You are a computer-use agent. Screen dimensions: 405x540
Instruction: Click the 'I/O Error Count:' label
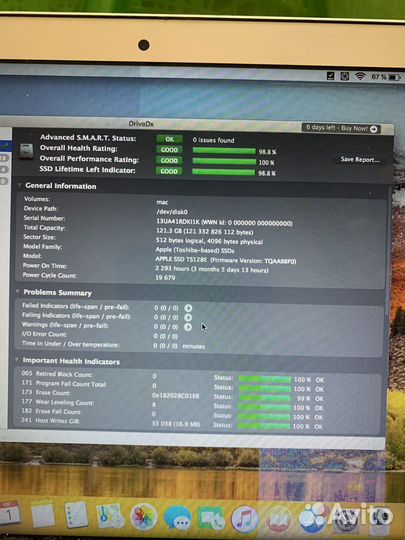[x=44, y=334]
